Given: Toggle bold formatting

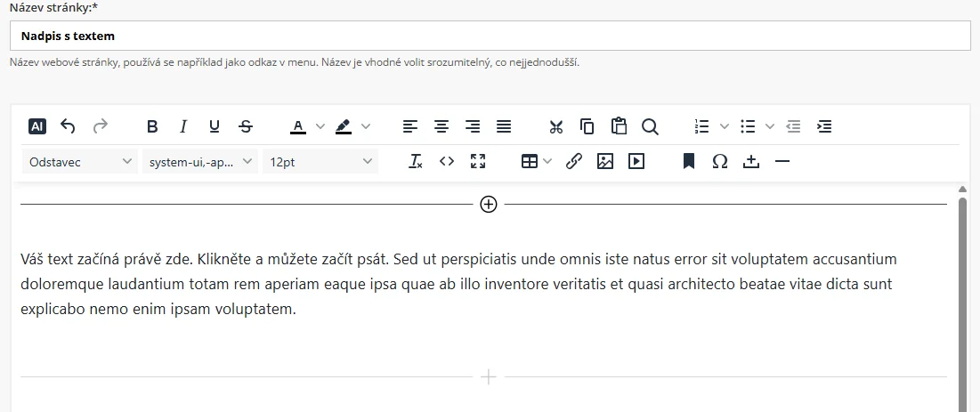Looking at the screenshot, I should click(152, 126).
